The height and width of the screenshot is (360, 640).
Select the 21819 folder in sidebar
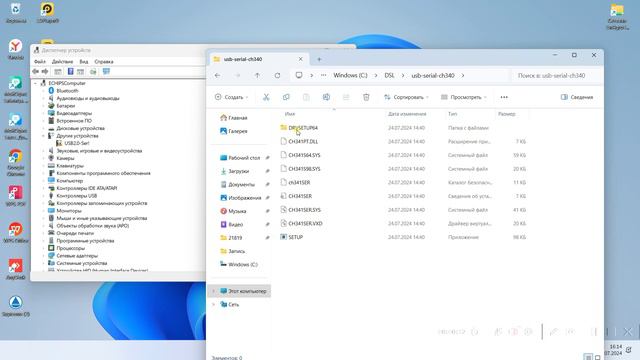(x=231, y=238)
